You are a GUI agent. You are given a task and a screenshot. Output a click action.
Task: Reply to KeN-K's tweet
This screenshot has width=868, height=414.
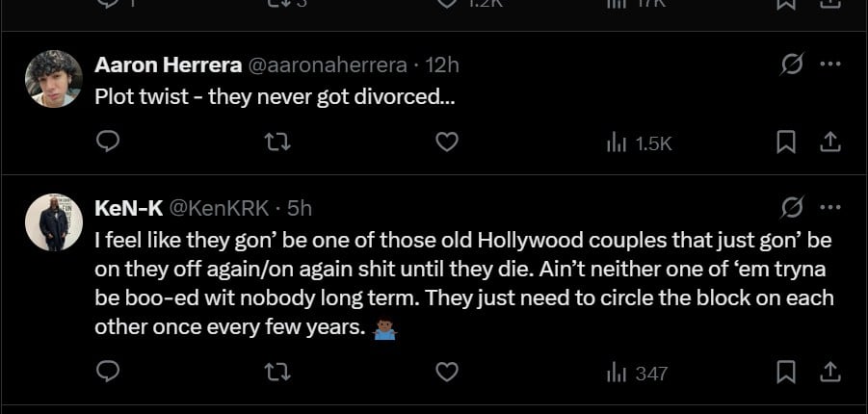pyautogui.click(x=109, y=372)
